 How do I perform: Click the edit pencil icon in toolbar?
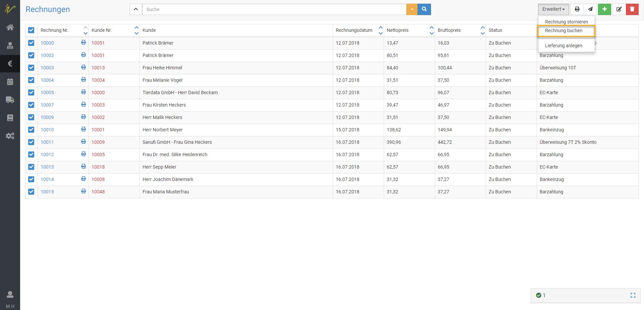[x=619, y=9]
